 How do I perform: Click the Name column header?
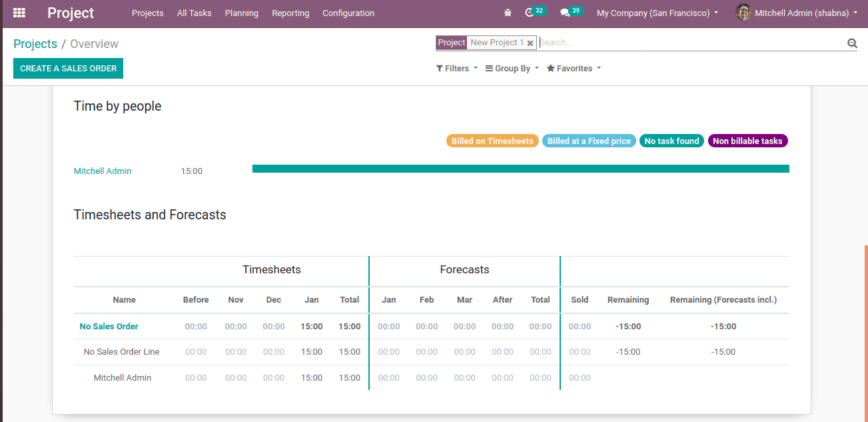click(x=125, y=299)
